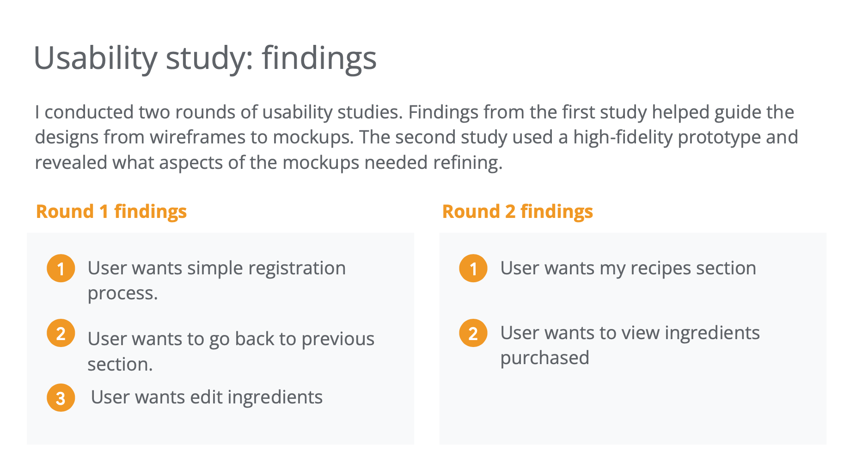Click orange number 1 badge in Round 1
This screenshot has width=868, height=471.
tap(61, 268)
